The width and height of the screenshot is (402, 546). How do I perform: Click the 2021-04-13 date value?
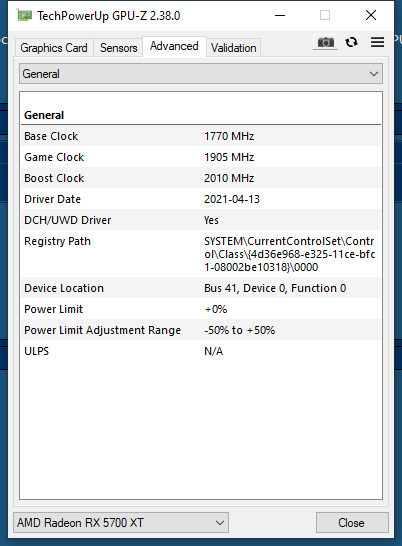pos(232,199)
